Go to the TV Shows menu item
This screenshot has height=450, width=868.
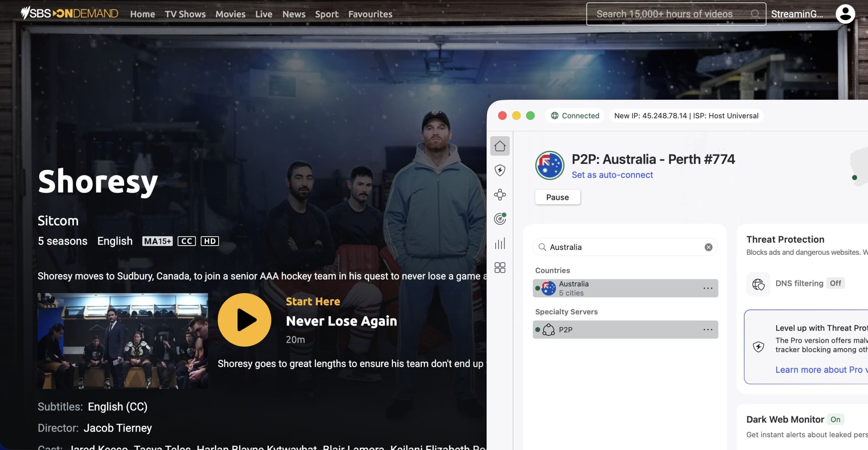point(185,14)
